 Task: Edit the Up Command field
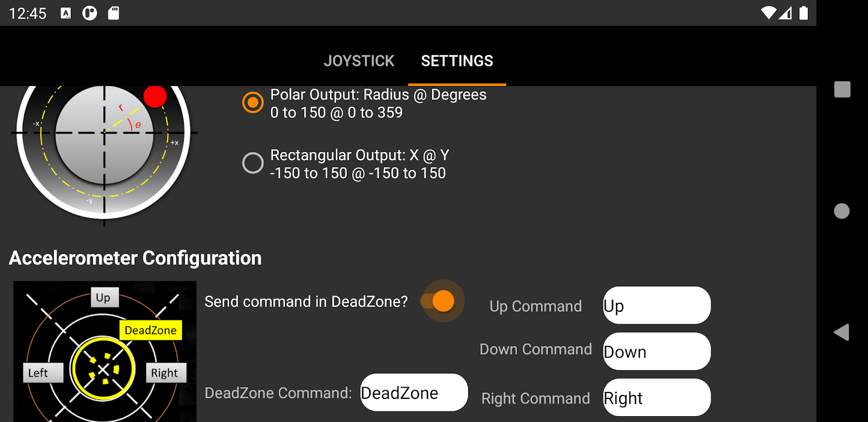coord(656,305)
